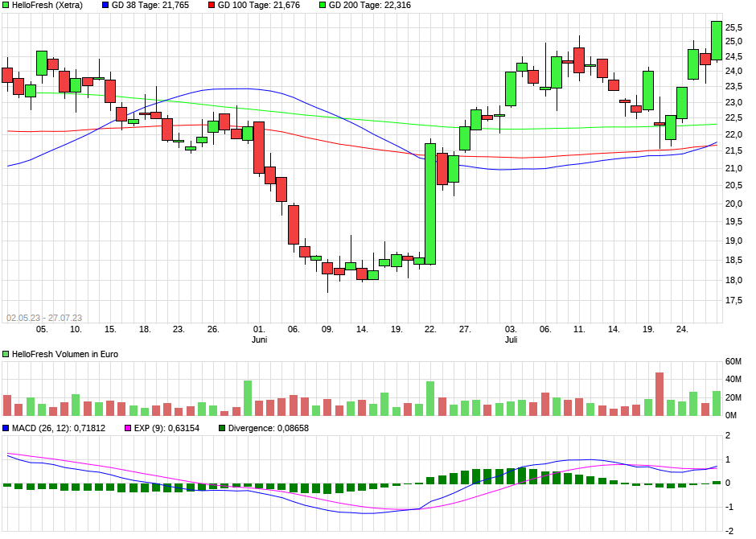Click the tallest red volume bar in July
Image resolution: width=756 pixels, height=539 pixels.
coord(659,394)
